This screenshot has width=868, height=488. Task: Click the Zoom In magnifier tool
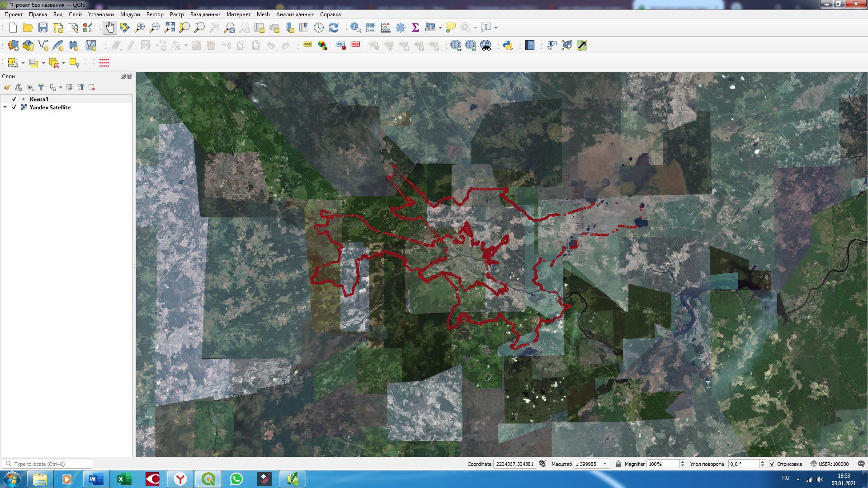click(x=140, y=28)
